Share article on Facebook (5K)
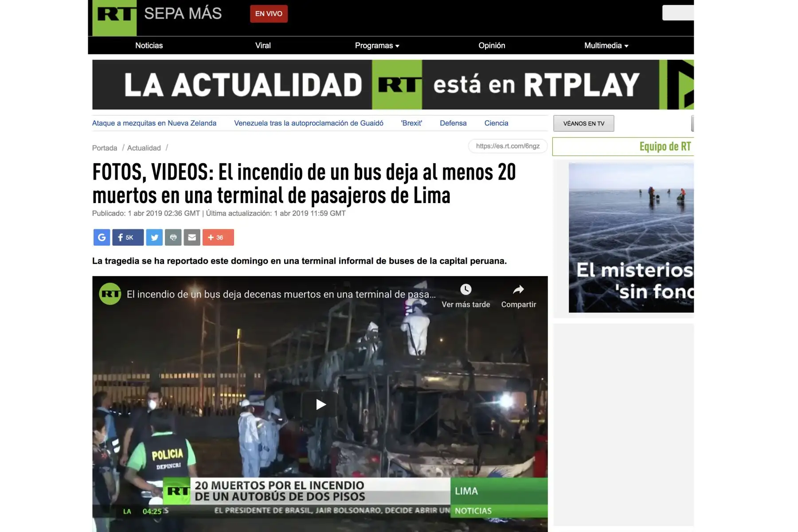The image size is (798, 532). click(x=128, y=237)
